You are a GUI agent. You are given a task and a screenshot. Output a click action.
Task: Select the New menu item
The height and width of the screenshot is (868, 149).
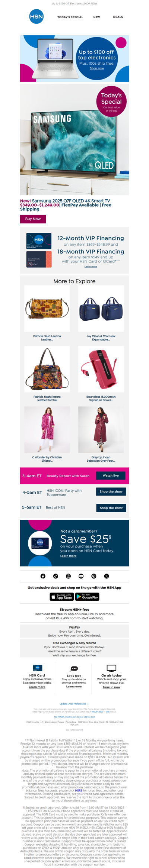pos(96,17)
